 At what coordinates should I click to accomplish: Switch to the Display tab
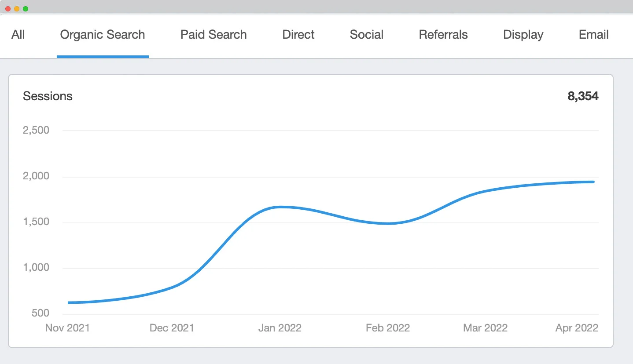pos(523,35)
